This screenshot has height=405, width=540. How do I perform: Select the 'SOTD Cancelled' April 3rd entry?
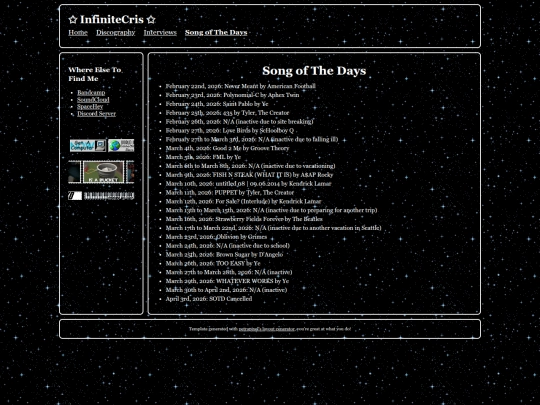(209, 299)
